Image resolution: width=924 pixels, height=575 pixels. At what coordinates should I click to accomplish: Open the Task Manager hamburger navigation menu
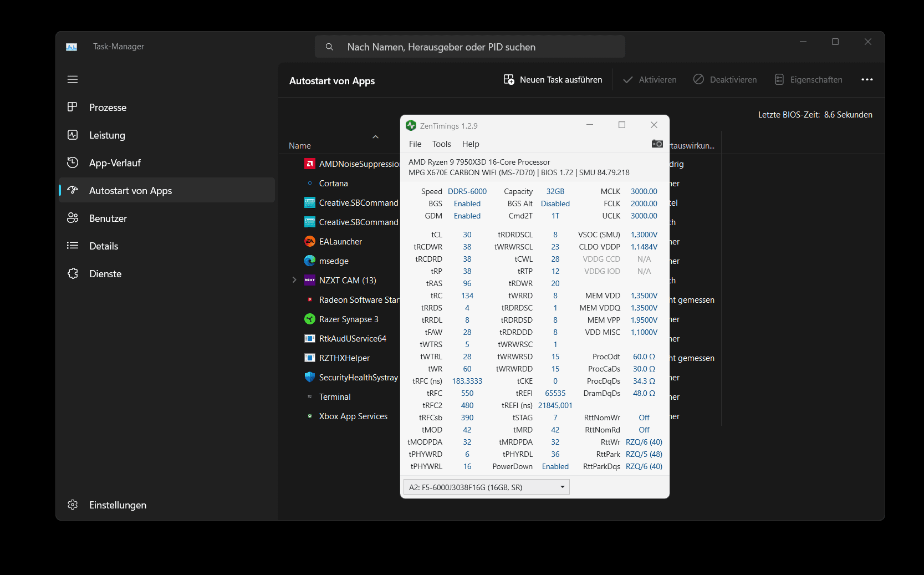click(x=73, y=79)
